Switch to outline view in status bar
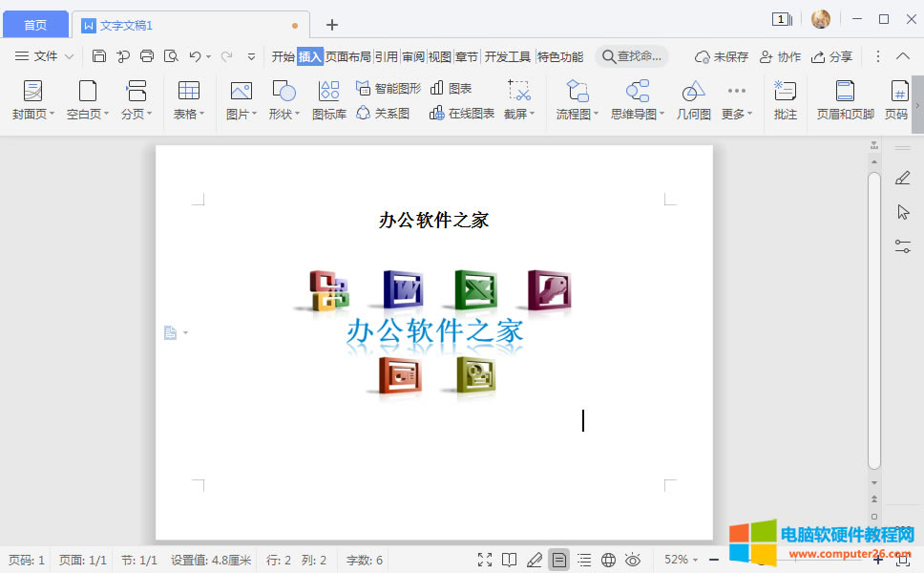 coord(584,560)
